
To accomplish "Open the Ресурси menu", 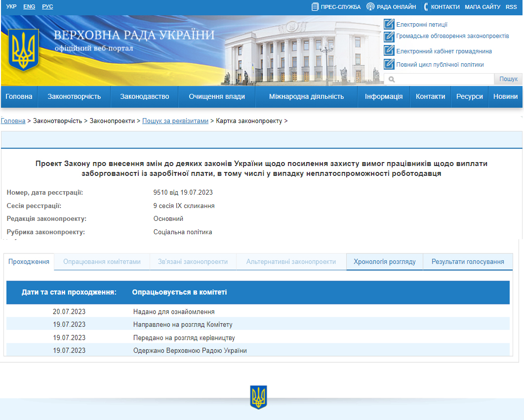I will pyautogui.click(x=470, y=97).
